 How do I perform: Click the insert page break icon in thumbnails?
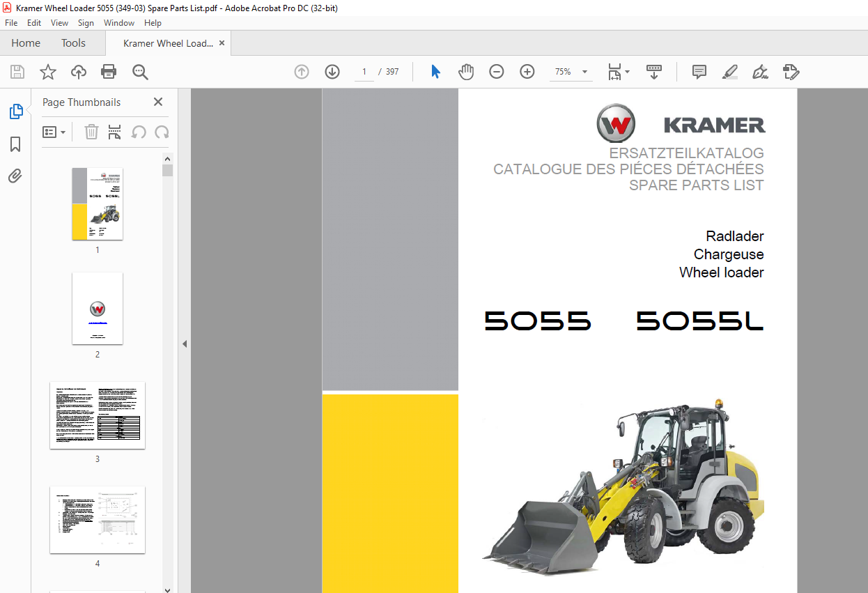pos(115,132)
